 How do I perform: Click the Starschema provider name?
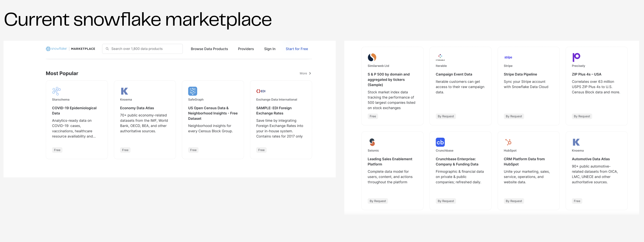[61, 100]
